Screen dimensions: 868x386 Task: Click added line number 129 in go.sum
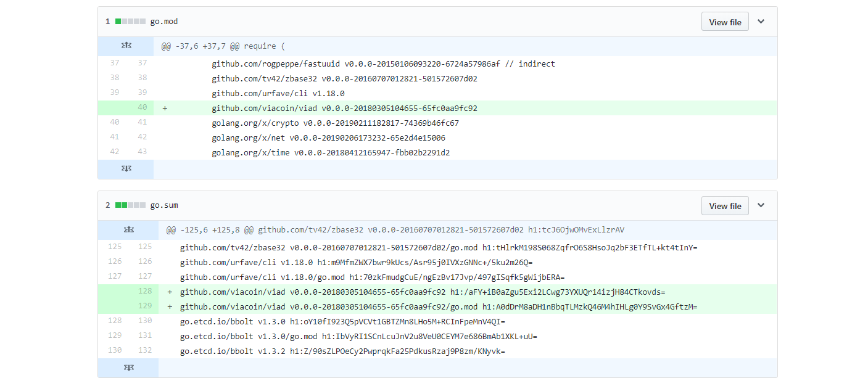coord(144,306)
